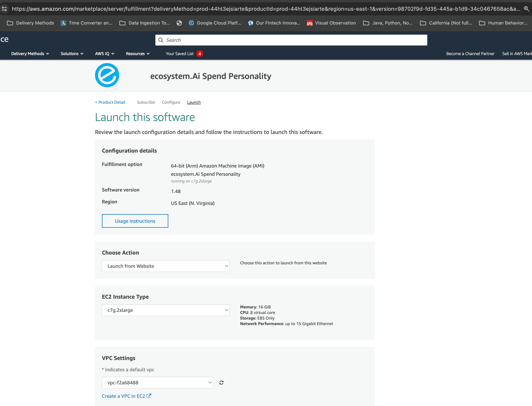This screenshot has height=406, width=532.
Task: Open the Visual Observation bookmark
Action: pos(331,23)
